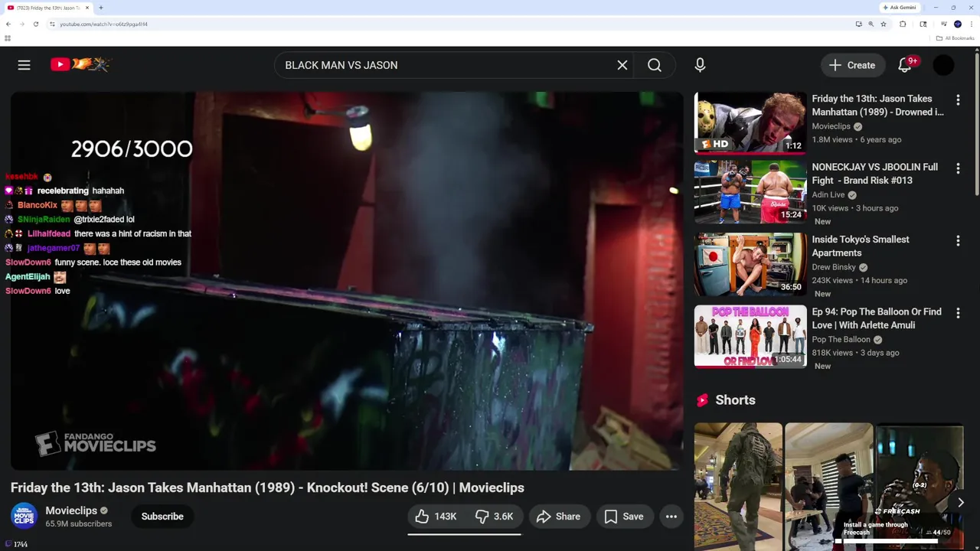Dislike the video with thumbs down

click(x=494, y=517)
